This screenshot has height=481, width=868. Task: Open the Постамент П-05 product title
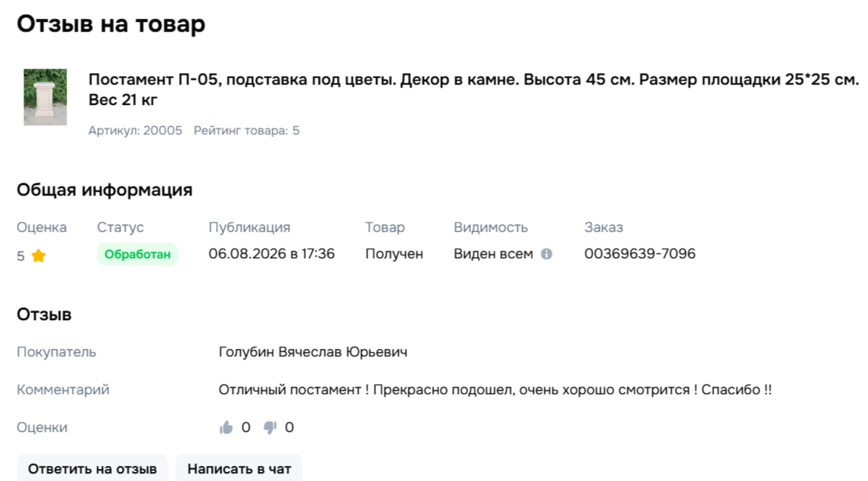coord(474,90)
